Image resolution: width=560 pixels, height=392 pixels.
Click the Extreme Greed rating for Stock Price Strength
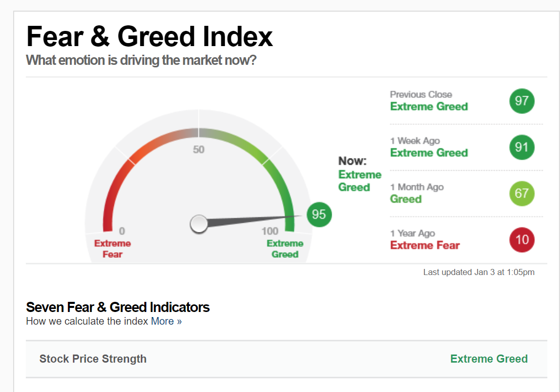tap(489, 359)
